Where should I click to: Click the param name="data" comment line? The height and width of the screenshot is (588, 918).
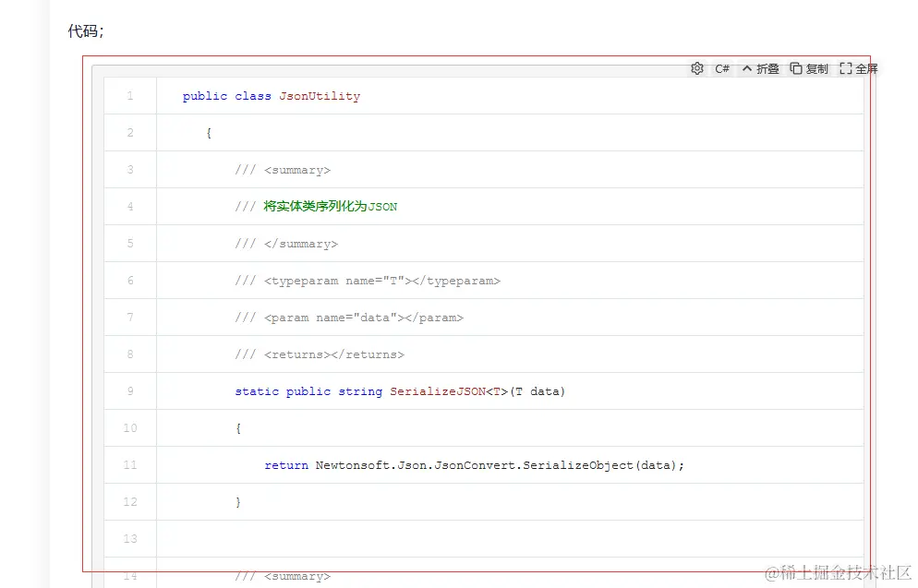(x=349, y=318)
